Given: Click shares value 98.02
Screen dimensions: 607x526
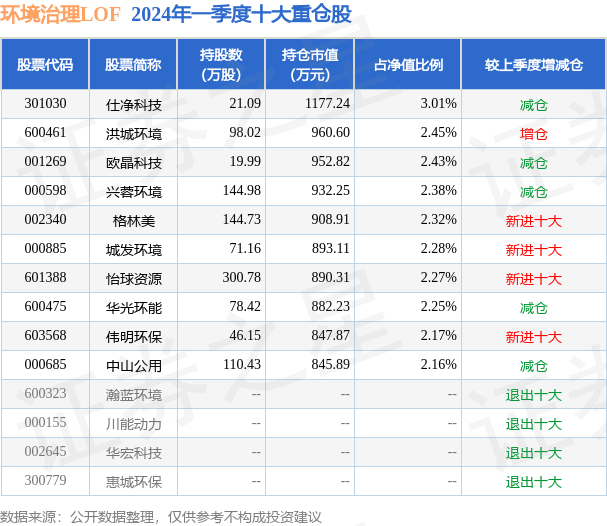Looking at the screenshot, I should (x=245, y=132).
